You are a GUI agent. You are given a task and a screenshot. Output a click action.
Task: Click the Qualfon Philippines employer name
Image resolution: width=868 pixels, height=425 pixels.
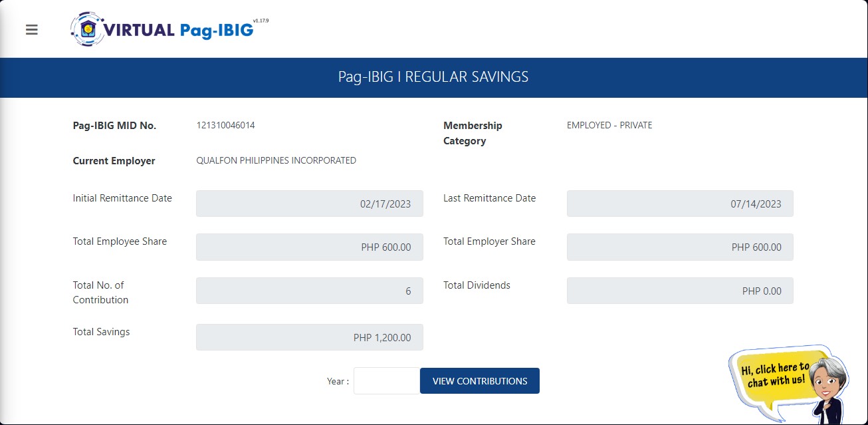tap(276, 160)
